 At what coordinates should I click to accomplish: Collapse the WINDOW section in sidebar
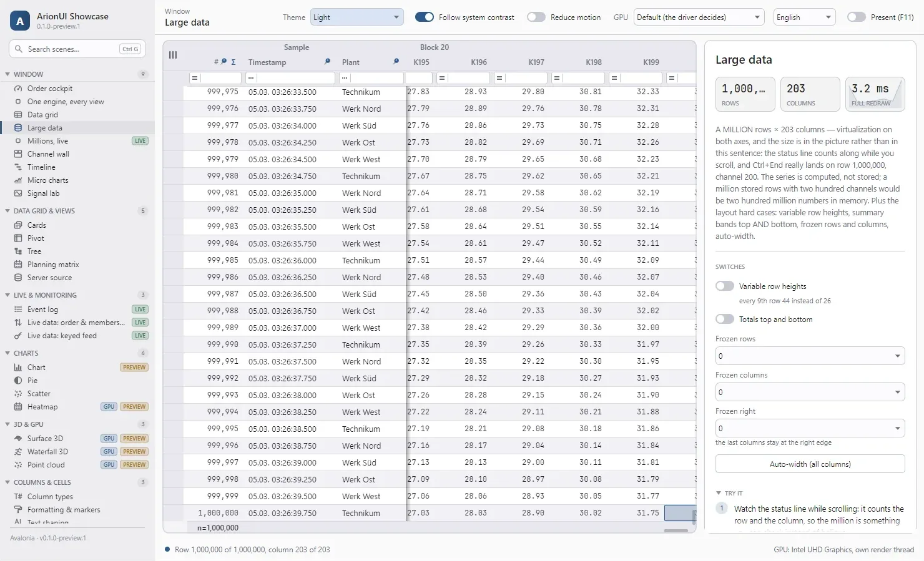click(8, 74)
